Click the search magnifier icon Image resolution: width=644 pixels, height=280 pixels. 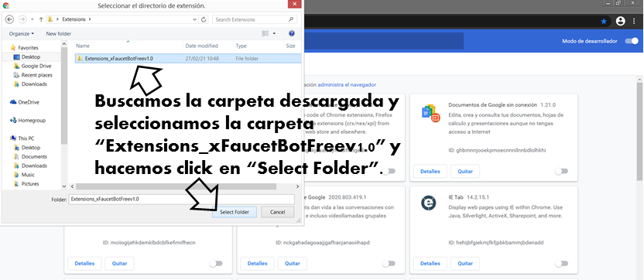coord(291,19)
